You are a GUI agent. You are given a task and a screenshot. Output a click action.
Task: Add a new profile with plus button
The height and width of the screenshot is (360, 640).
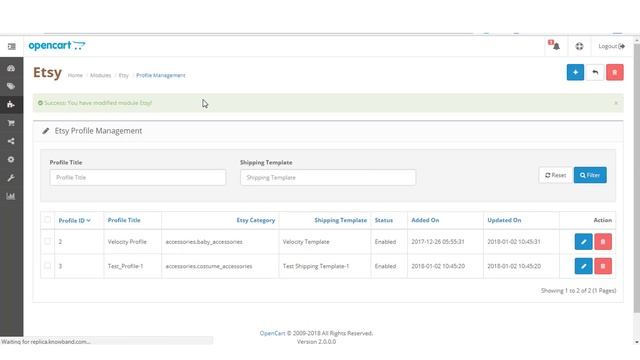click(x=575, y=72)
